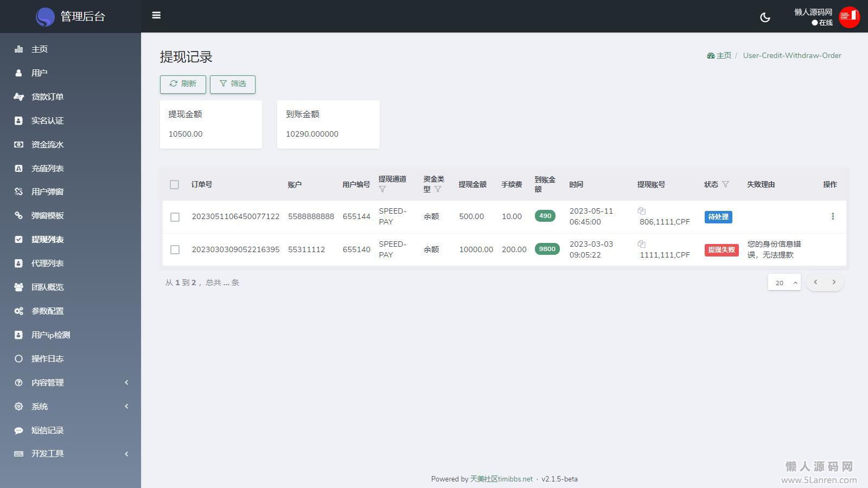
Task: Go to the next page with the right arrow
Action: (x=834, y=282)
